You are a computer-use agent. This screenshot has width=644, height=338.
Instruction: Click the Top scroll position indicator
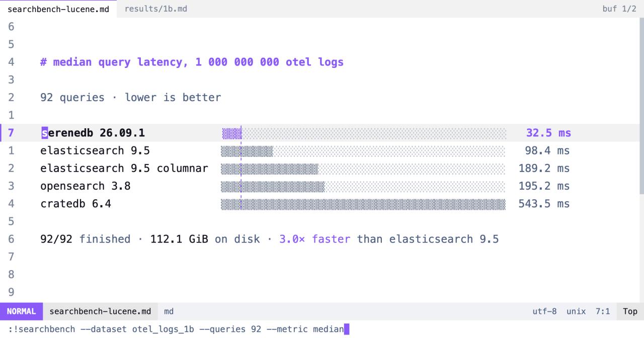click(x=630, y=311)
